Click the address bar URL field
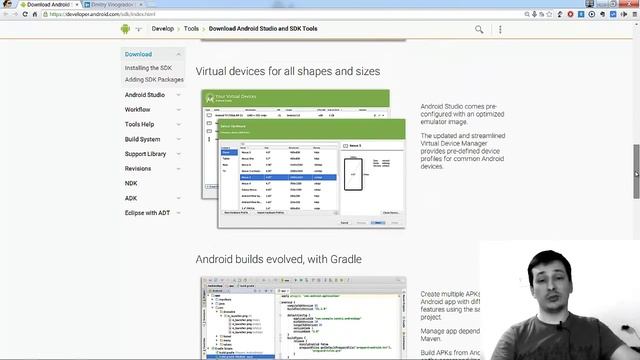This screenshot has height=360, width=640. (x=282, y=14)
